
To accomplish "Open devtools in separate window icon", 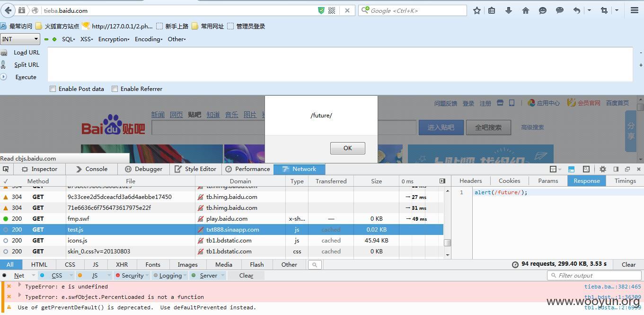I will [x=627, y=169].
